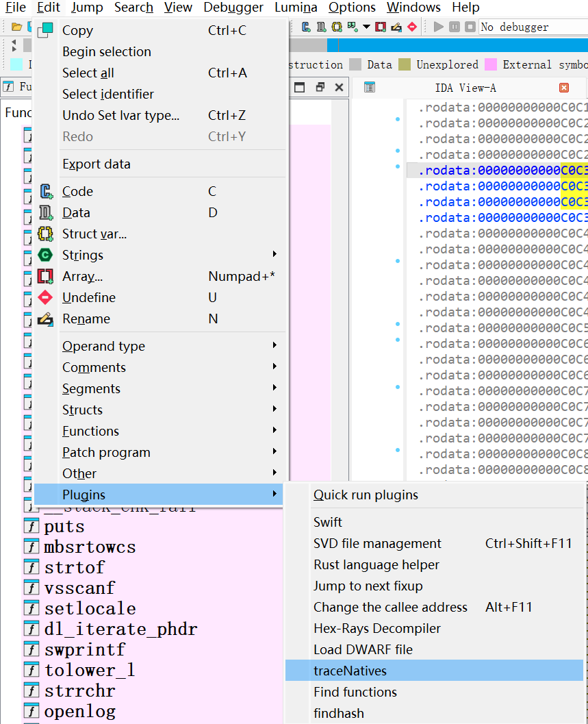The width and height of the screenshot is (588, 724).
Task: Close the IDA View-A tab
Action: [564, 88]
